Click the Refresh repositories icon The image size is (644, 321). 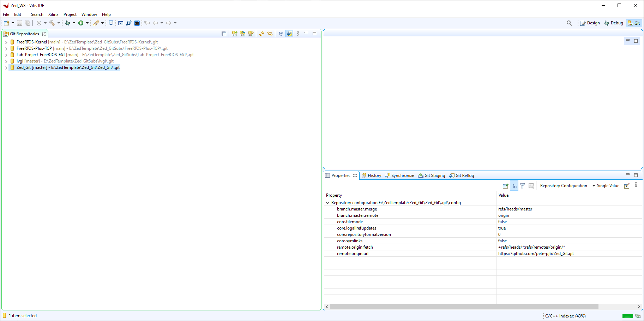pos(261,34)
